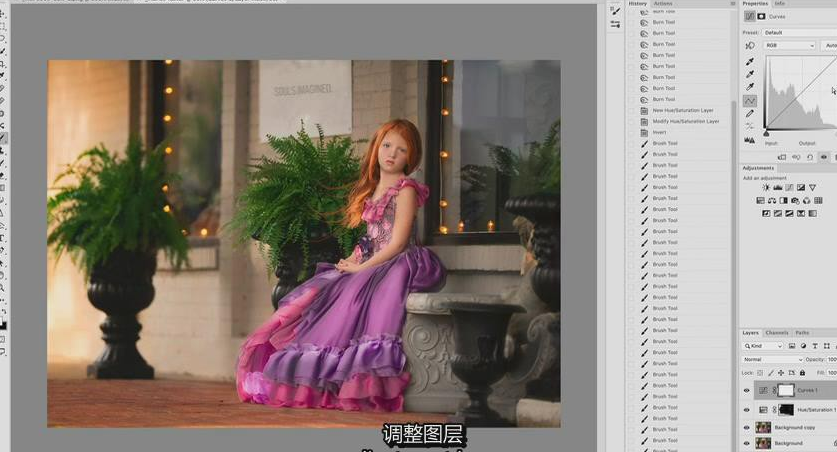The width and height of the screenshot is (837, 452).
Task: Pick the gray point eyedropper
Action: [750, 74]
